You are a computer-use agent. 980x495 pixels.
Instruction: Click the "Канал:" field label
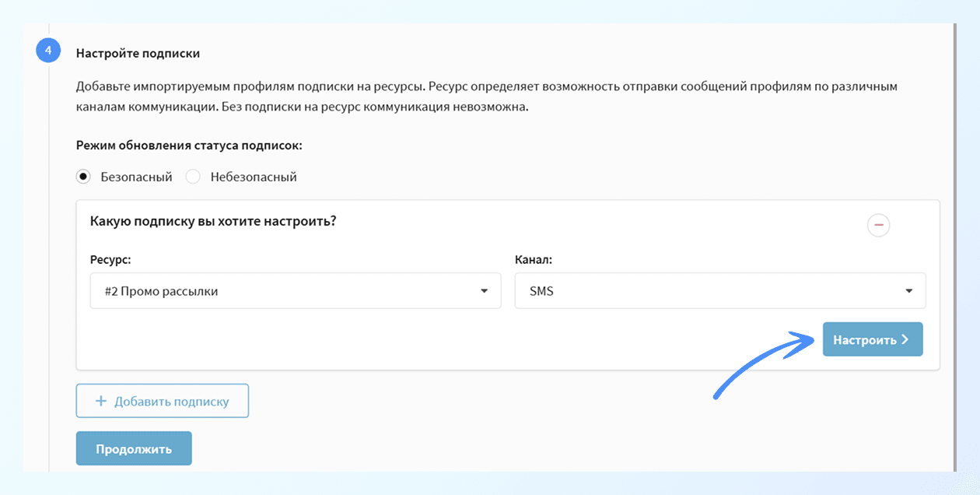coord(532,259)
